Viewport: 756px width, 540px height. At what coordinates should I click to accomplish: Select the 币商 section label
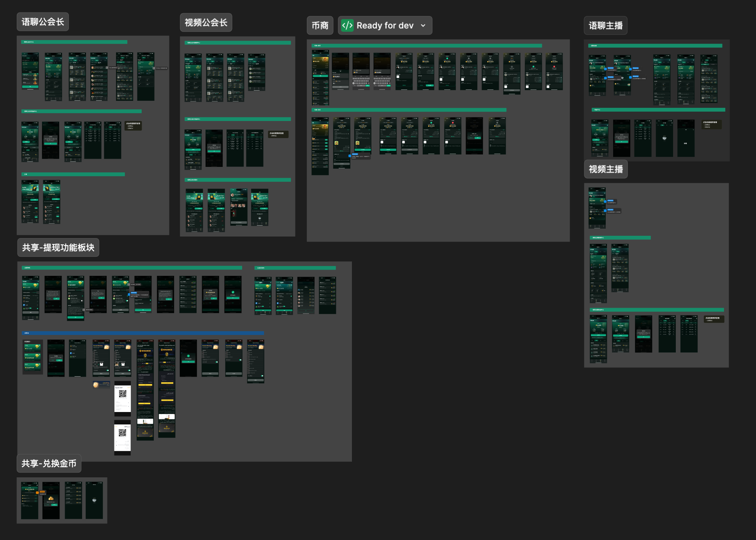[320, 26]
